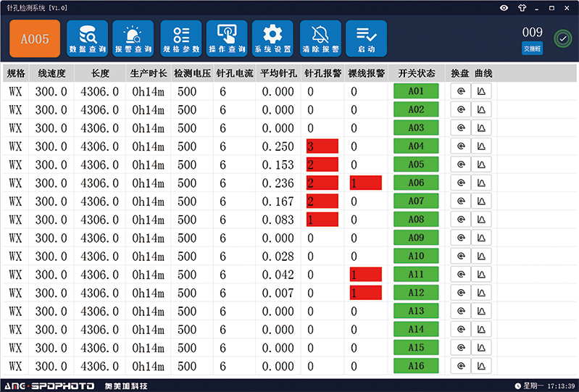Click 清除报警 clear alarms bell icon
This screenshot has height=392, width=579.
319,38
